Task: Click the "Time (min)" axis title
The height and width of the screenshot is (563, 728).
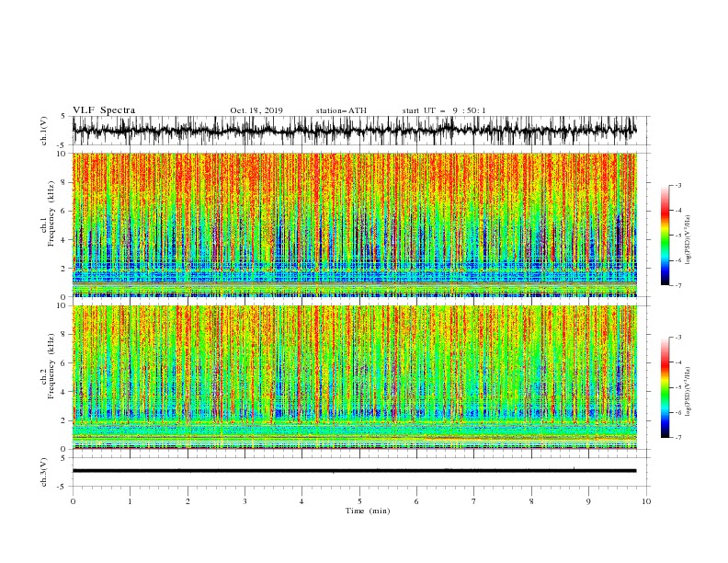Action: tap(368, 511)
